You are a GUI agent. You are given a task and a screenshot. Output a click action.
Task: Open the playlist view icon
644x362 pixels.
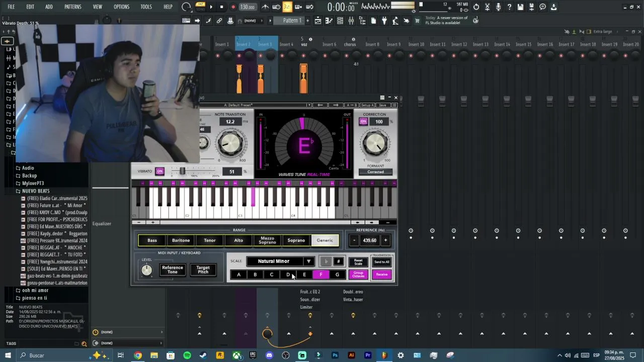pos(318,21)
